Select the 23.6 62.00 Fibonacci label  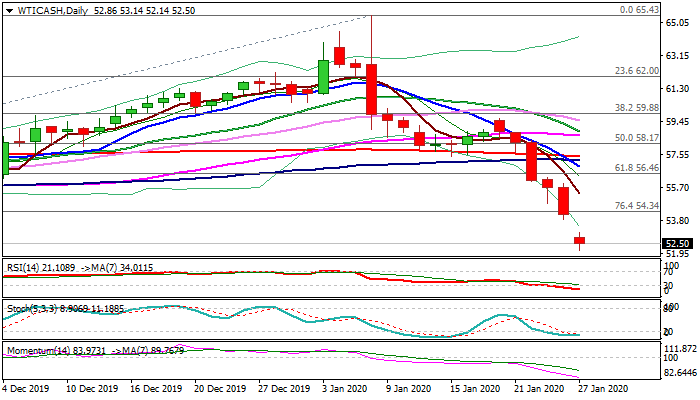637,71
